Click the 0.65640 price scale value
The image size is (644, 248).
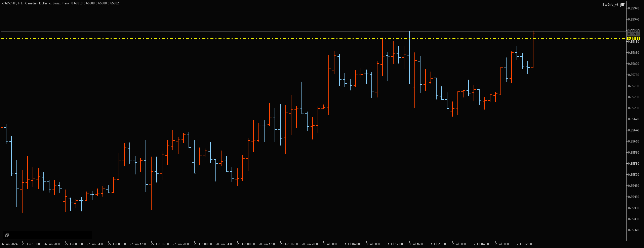point(634,130)
